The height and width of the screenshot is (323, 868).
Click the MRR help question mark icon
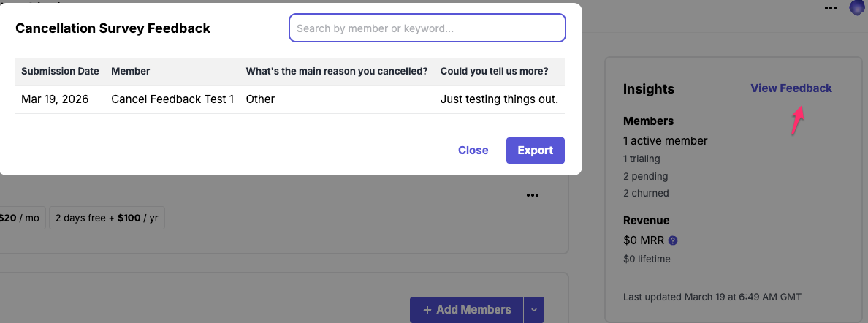click(x=673, y=240)
